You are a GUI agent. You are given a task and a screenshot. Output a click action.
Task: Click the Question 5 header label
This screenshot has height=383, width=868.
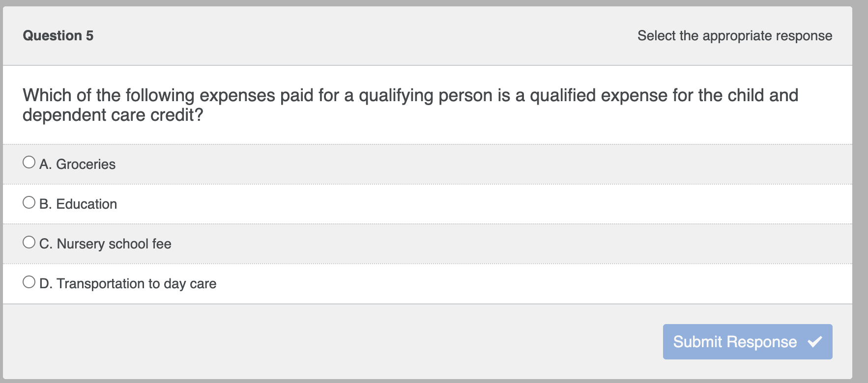tap(58, 35)
